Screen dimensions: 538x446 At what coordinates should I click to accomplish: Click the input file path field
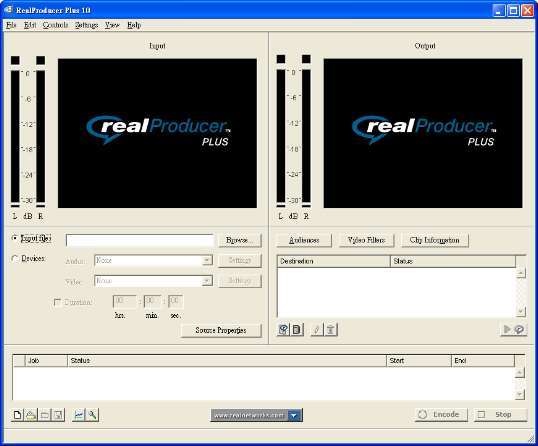pos(140,240)
